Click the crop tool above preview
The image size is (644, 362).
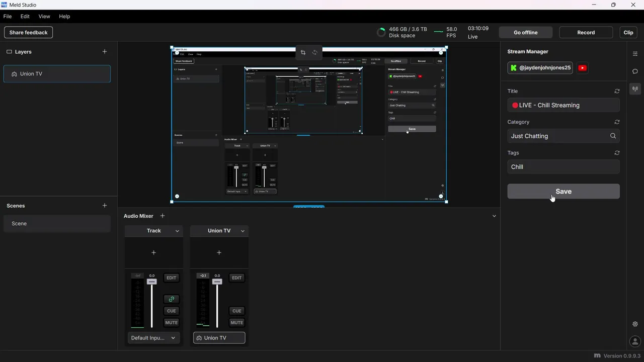[x=303, y=52]
